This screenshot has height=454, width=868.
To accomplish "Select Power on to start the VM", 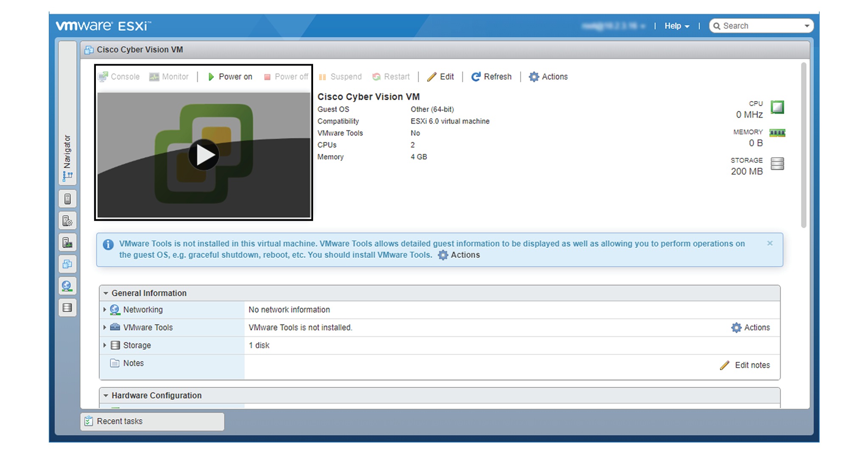I will click(230, 77).
